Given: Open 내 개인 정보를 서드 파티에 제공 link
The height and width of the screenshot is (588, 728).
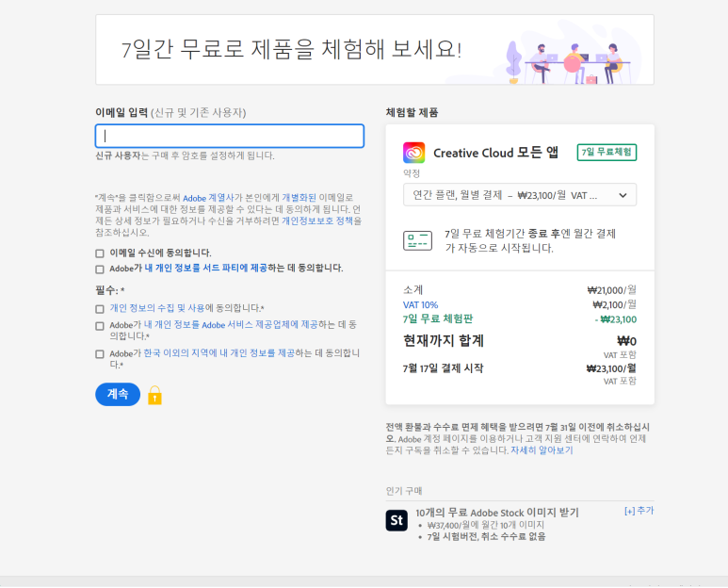Looking at the screenshot, I should (205, 268).
